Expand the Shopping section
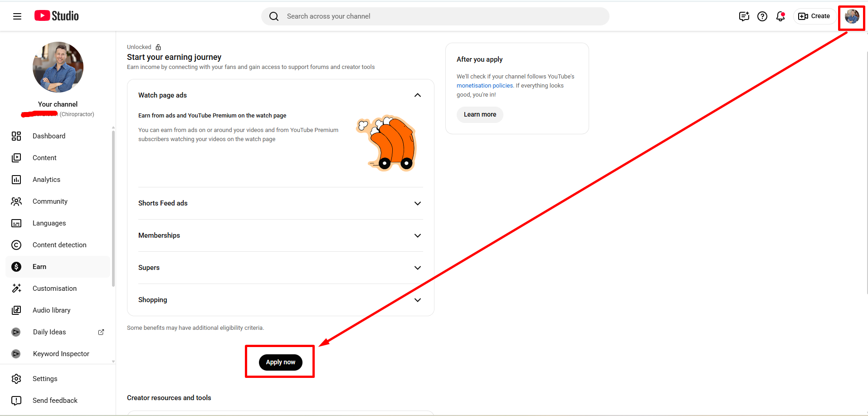Image resolution: width=868 pixels, height=416 pixels. [x=418, y=300]
